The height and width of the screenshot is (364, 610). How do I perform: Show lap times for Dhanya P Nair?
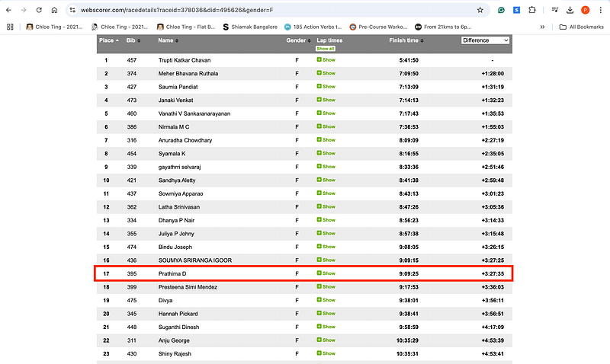326,220
